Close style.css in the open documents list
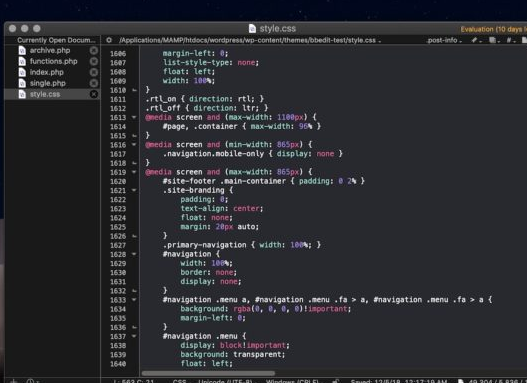The height and width of the screenshot is (383, 527). [94, 94]
